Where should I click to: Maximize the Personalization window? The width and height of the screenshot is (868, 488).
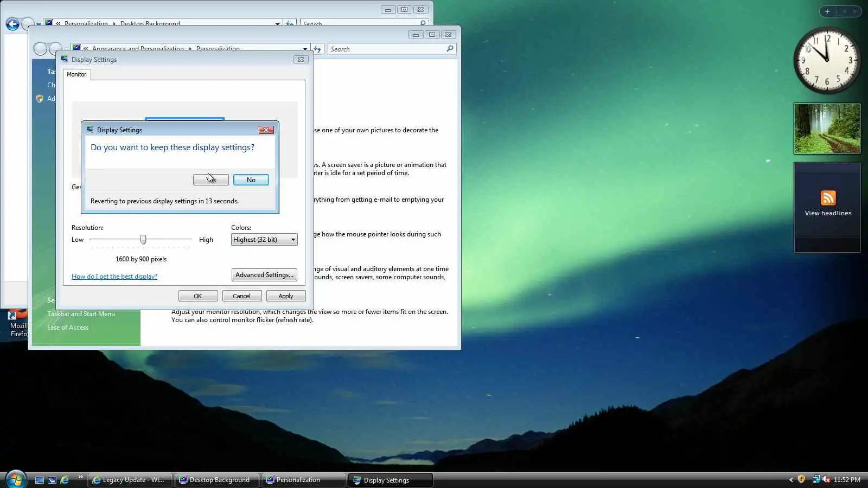click(x=432, y=35)
